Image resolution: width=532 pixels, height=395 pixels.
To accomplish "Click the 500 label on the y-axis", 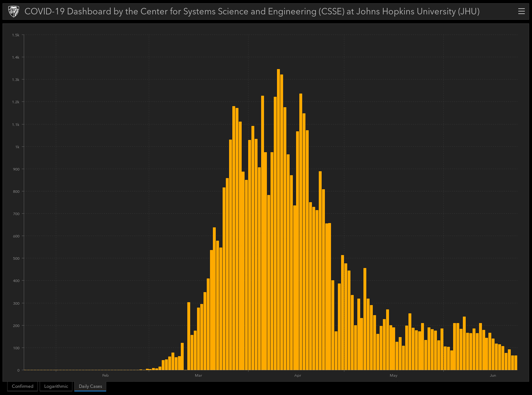I will [16, 259].
